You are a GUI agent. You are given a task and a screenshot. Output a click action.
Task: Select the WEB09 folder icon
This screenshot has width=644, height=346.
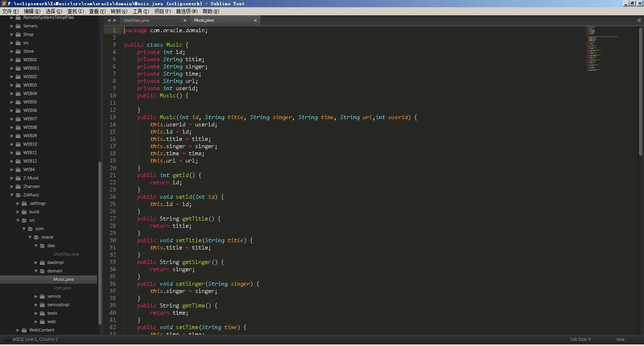coord(18,136)
